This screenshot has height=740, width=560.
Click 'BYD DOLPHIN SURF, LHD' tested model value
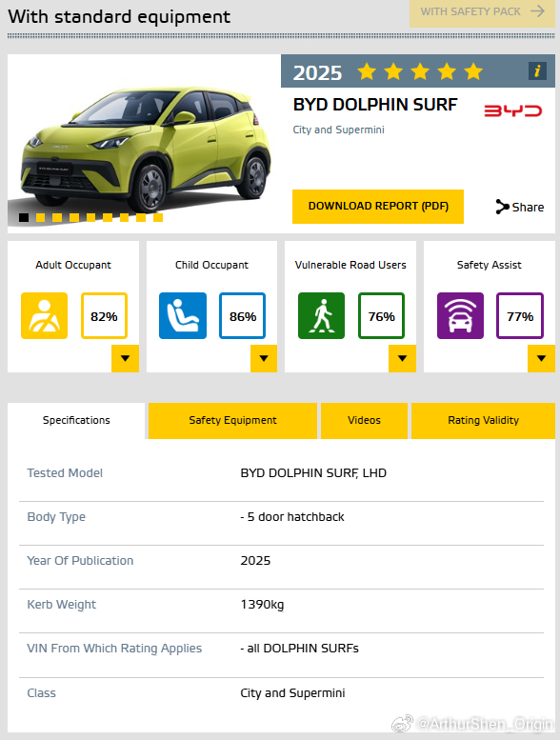[313, 473]
